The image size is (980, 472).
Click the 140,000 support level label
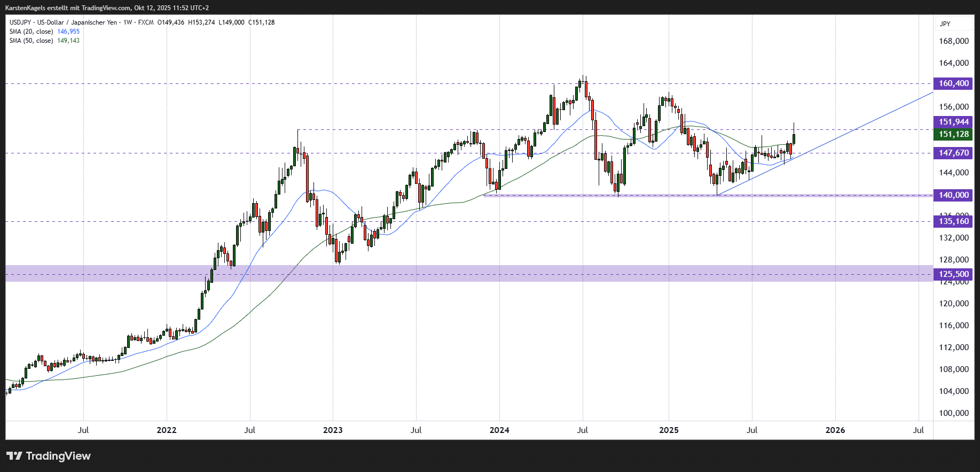coord(953,195)
